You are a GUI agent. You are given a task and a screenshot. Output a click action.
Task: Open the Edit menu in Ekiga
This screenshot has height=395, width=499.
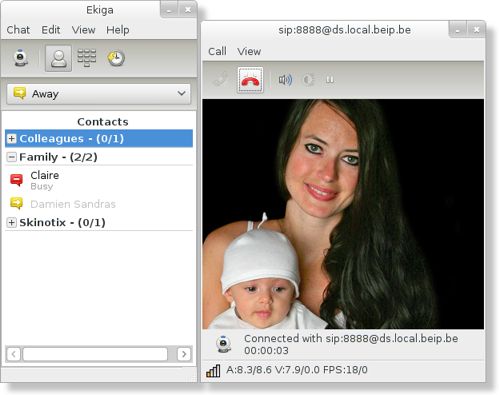[x=51, y=30]
